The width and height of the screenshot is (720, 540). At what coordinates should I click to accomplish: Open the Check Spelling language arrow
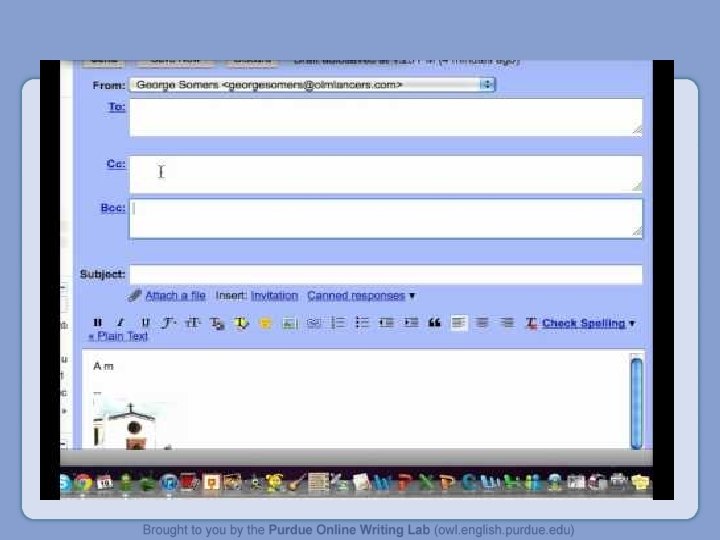coord(632,323)
